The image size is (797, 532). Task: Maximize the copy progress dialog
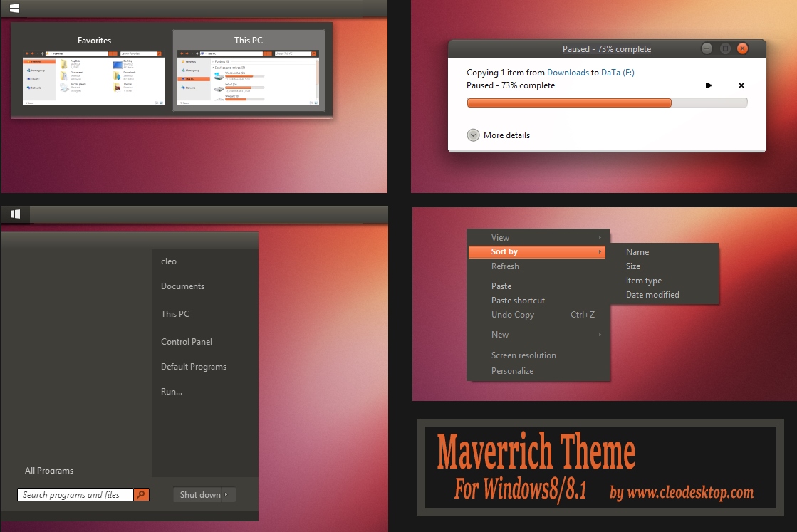pyautogui.click(x=725, y=48)
